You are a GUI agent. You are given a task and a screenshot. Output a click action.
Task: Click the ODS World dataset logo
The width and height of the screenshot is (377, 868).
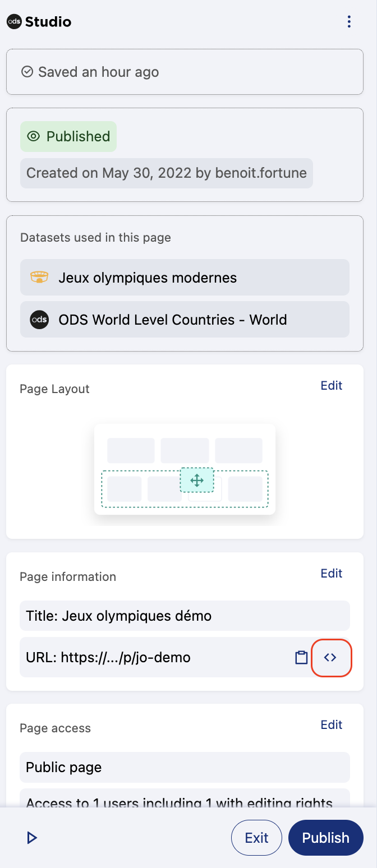click(39, 320)
